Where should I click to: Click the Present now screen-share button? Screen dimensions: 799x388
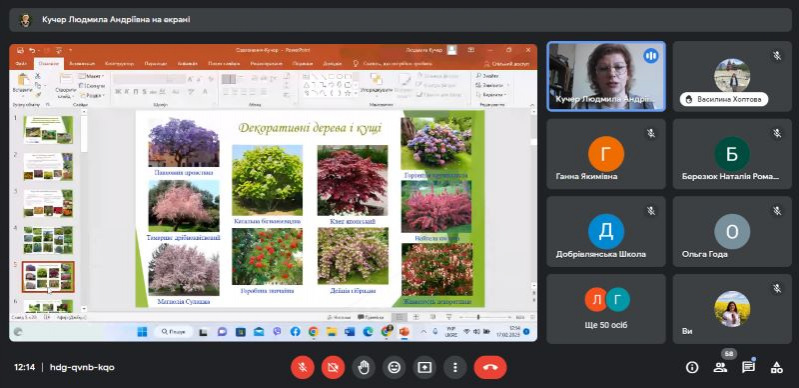[424, 367]
